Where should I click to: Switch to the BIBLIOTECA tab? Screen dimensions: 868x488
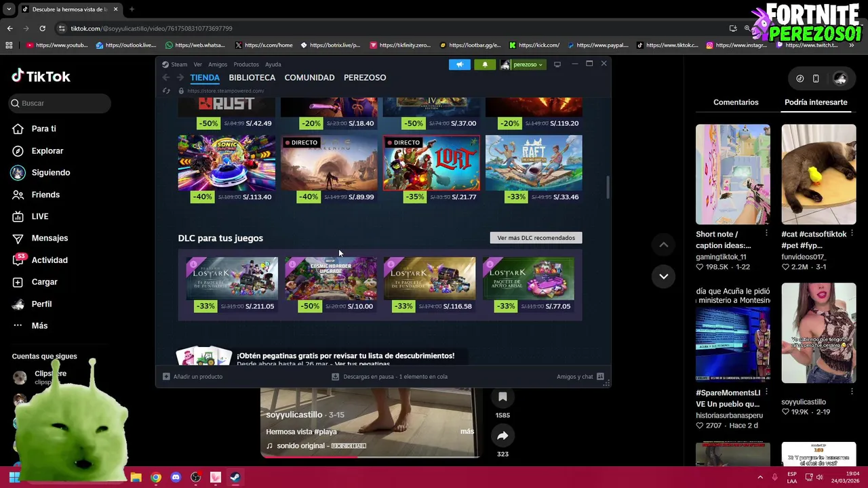tap(252, 77)
